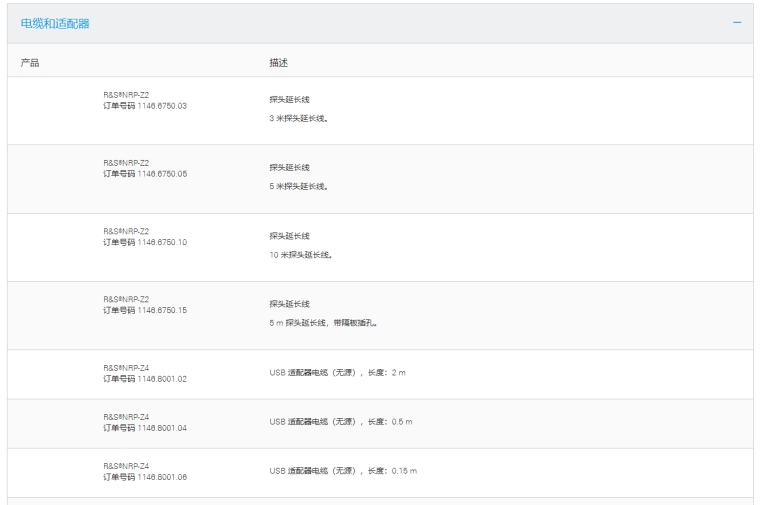Collapse the 电缆和适配器 section with minus icon

pos(737,23)
